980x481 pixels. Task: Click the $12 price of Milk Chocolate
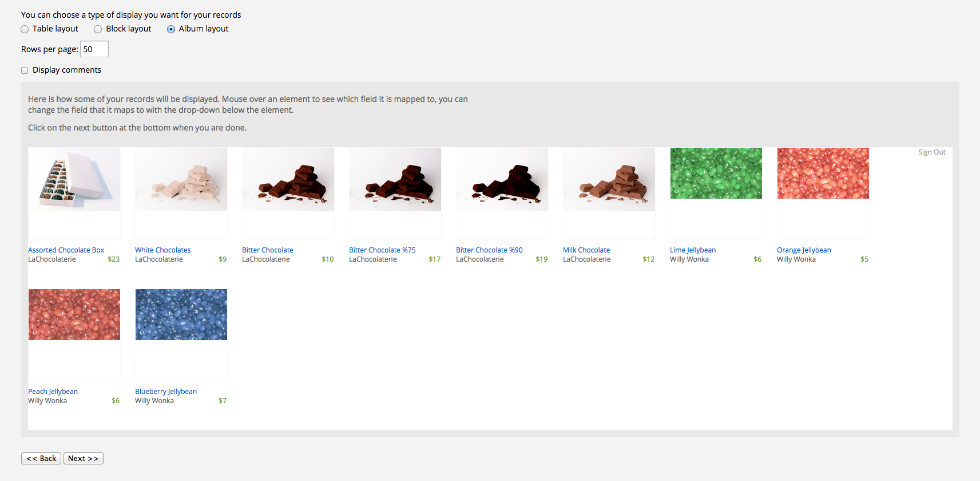[x=649, y=259]
